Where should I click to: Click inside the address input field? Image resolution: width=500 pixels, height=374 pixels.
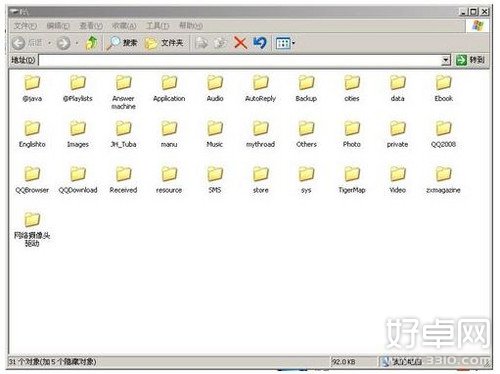(x=240, y=60)
